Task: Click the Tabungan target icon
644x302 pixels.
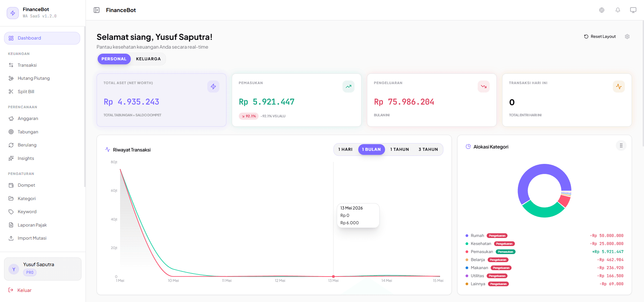Action: pos(11,132)
